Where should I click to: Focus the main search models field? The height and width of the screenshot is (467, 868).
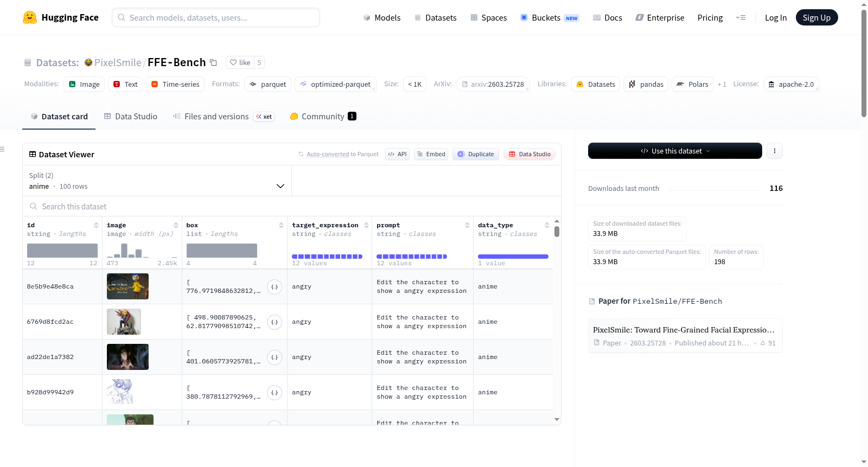pyautogui.click(x=216, y=17)
